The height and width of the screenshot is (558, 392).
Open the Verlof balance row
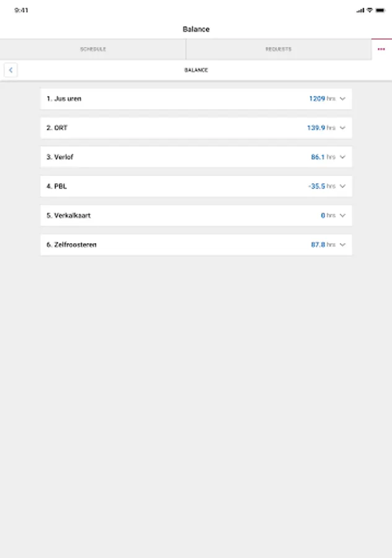point(186,157)
